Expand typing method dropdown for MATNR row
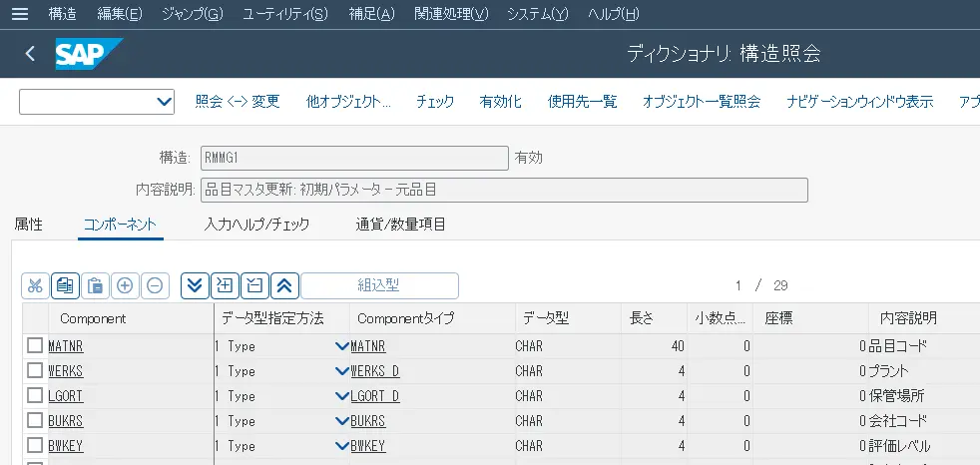The image size is (980, 465). (342, 346)
